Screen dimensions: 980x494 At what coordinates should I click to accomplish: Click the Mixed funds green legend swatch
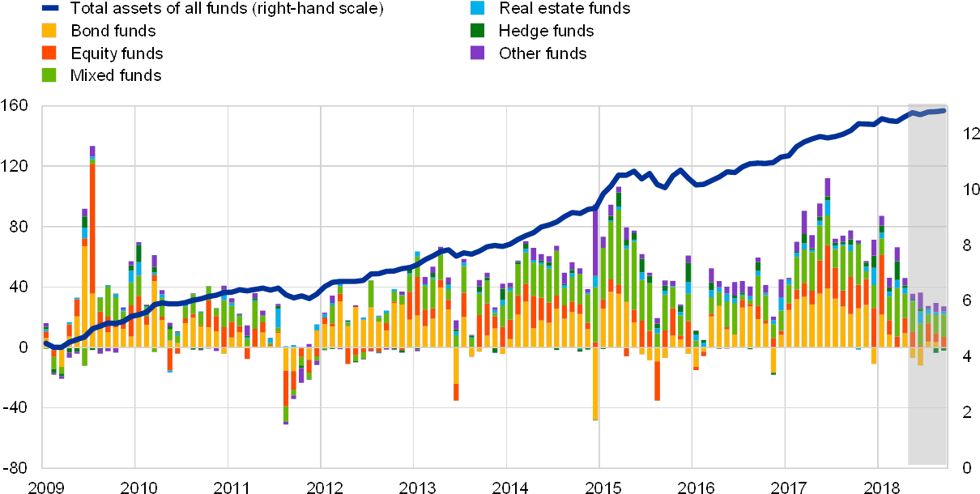click(x=47, y=76)
